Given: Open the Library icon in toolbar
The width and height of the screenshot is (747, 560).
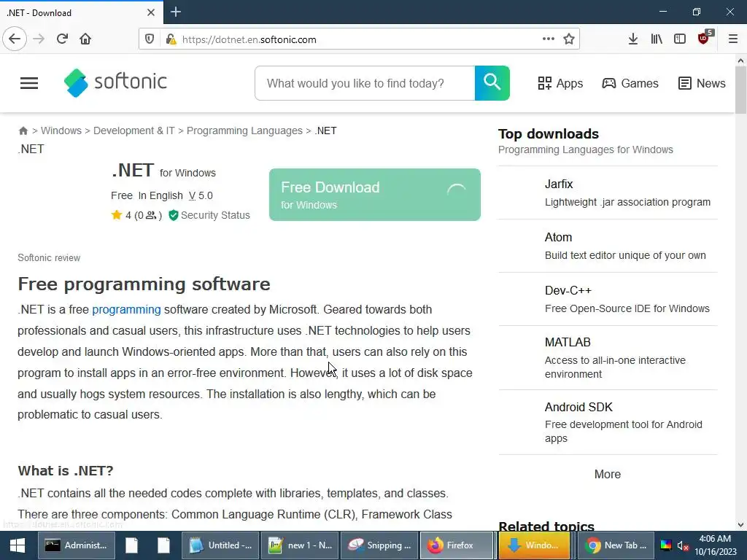Looking at the screenshot, I should pos(657,39).
